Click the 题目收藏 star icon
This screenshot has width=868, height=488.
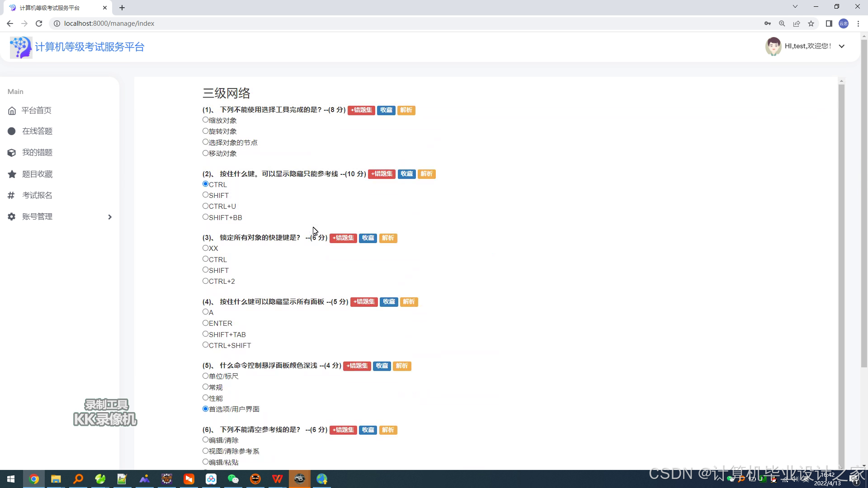coord(12,174)
